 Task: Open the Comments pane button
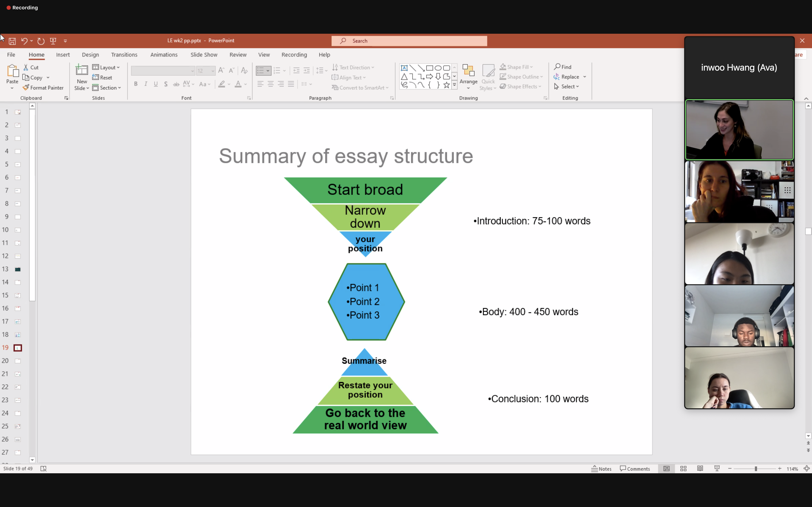tap(635, 469)
